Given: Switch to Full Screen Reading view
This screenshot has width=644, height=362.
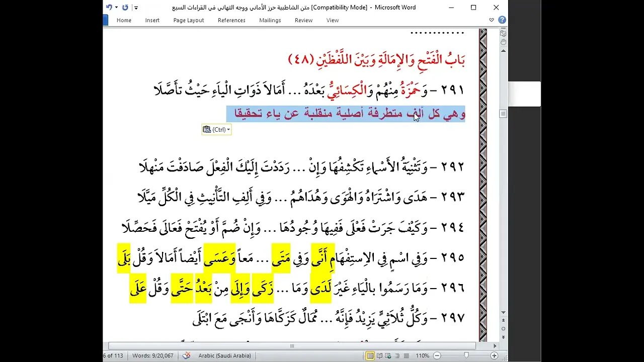Looking at the screenshot, I should tap(379, 355).
